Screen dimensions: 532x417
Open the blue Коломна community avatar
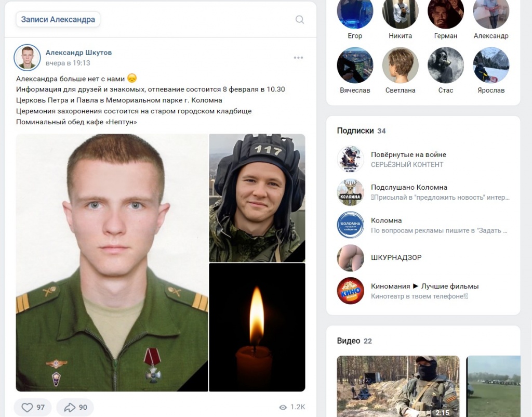click(351, 225)
